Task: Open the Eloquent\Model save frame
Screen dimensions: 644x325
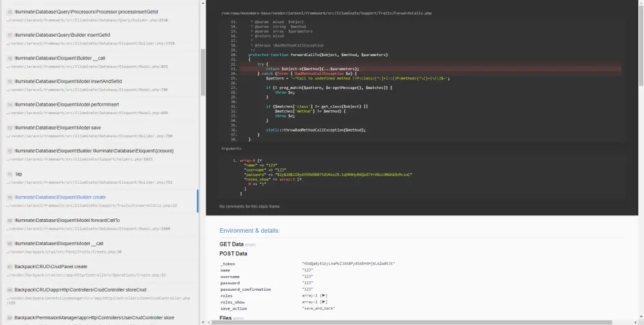Action: (100, 132)
